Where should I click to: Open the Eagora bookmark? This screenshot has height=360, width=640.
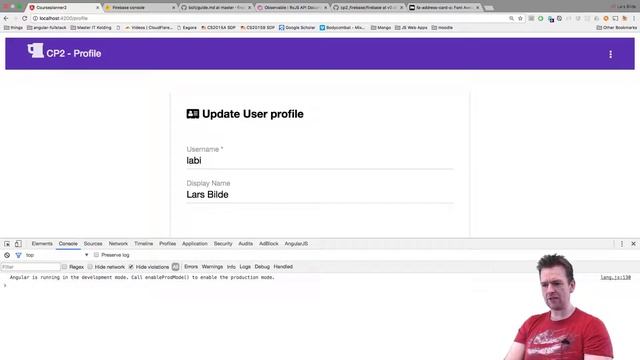pyautogui.click(x=187, y=28)
